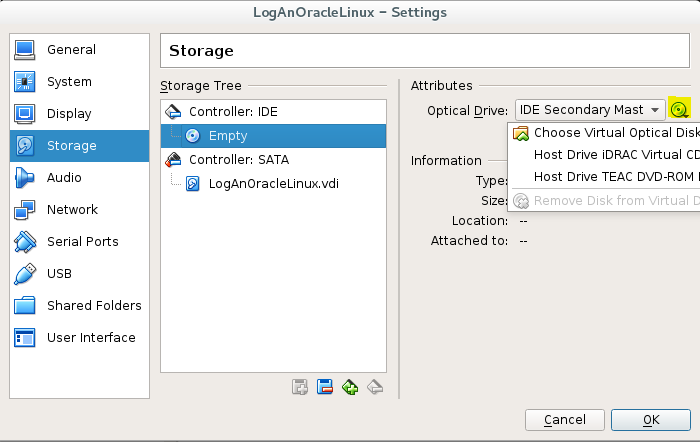Click the green add attachment icon

pyautogui.click(x=350, y=387)
